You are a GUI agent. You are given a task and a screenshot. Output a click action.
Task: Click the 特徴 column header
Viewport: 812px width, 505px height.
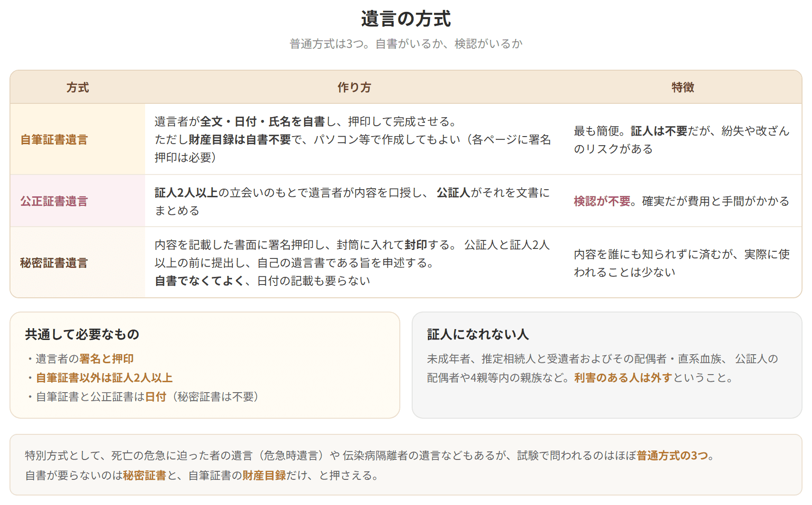point(683,87)
